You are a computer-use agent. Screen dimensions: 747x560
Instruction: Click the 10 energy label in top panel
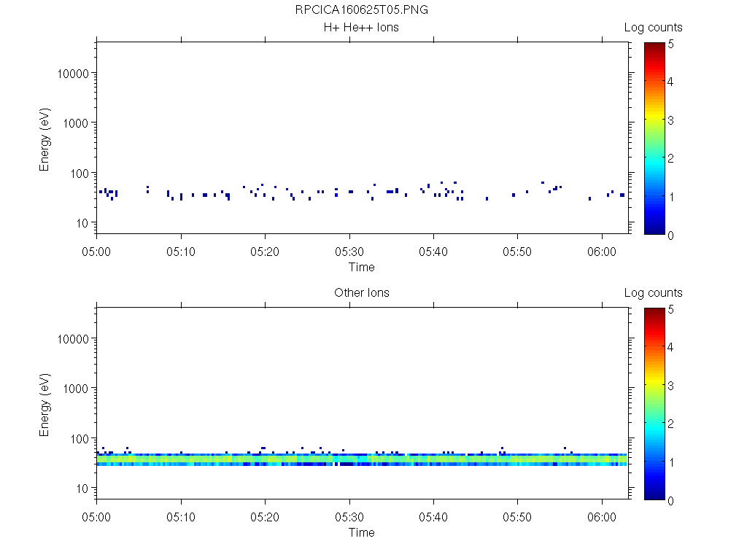coord(82,223)
